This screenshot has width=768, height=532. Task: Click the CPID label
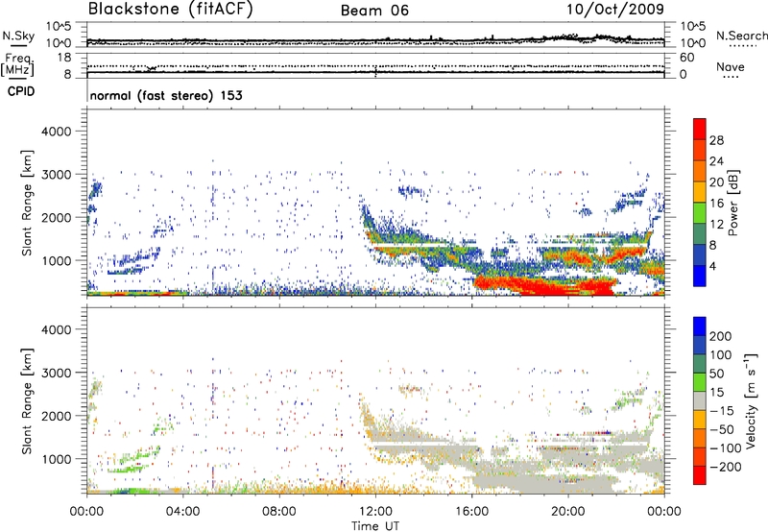click(x=21, y=91)
